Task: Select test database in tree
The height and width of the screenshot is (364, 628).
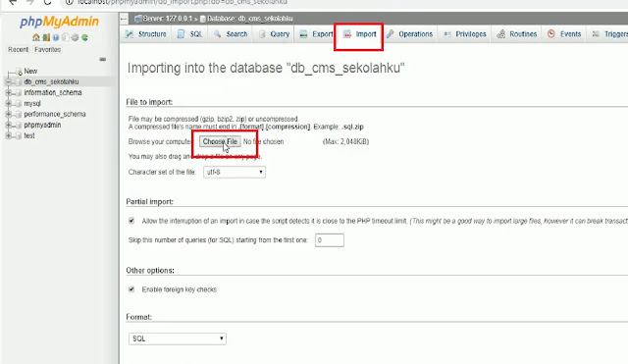Action: pyautogui.click(x=28, y=135)
